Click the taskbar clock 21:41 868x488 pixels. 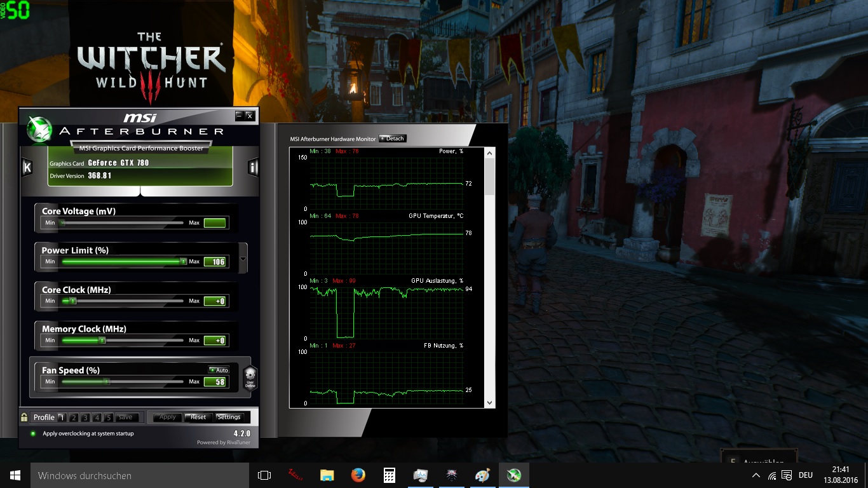pos(841,470)
